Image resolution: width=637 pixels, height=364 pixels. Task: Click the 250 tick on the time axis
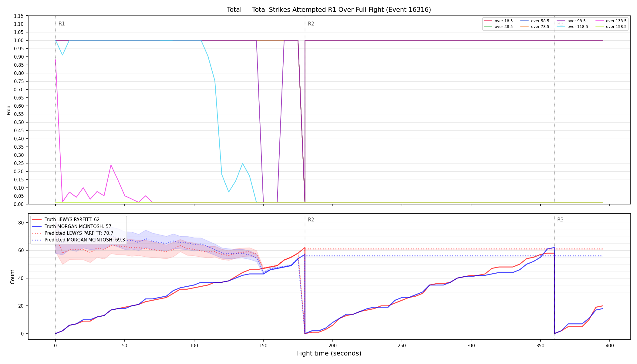[402, 345]
